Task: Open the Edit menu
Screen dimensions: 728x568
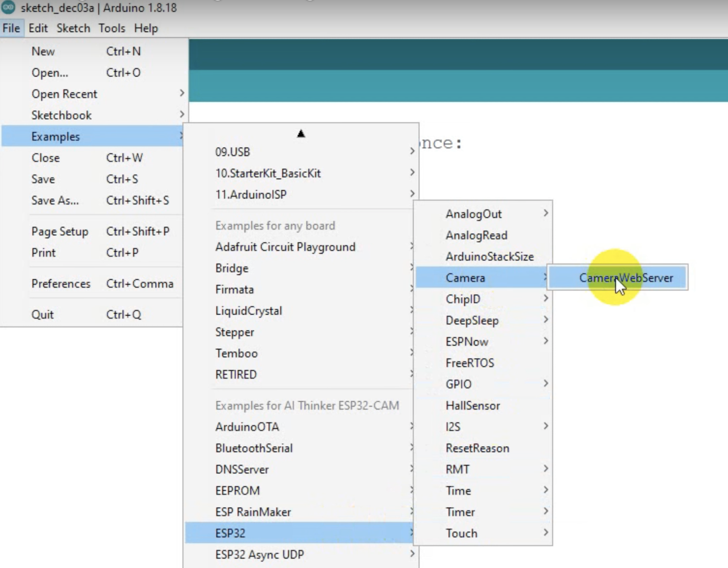Action: pos(38,28)
